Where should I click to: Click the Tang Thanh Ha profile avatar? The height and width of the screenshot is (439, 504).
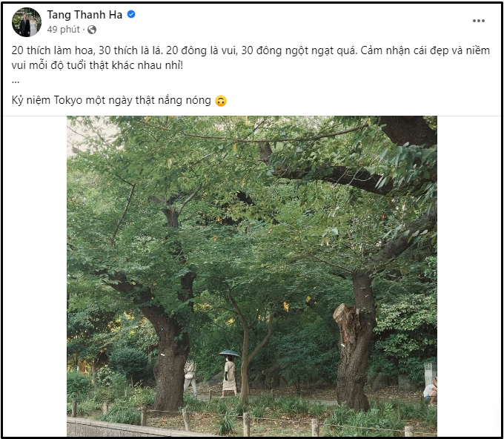point(26,22)
